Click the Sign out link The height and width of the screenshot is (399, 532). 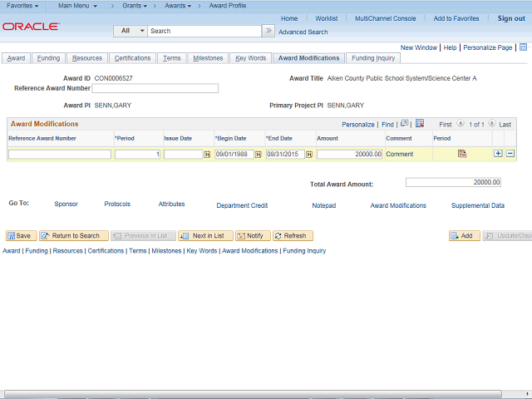point(511,18)
